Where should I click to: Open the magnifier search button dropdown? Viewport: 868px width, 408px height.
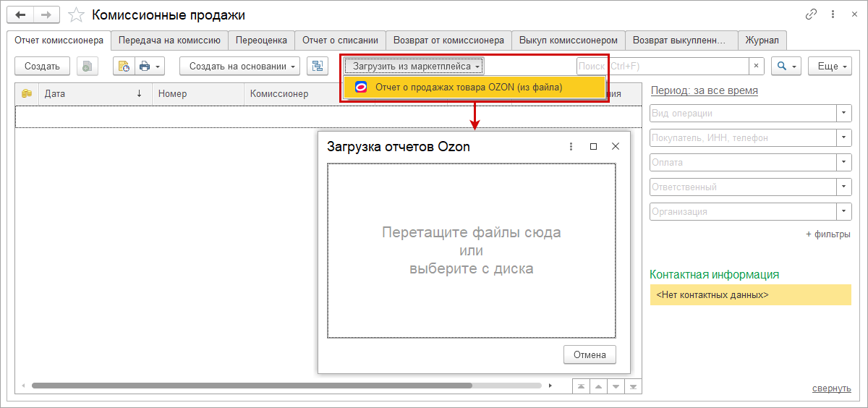tap(786, 66)
